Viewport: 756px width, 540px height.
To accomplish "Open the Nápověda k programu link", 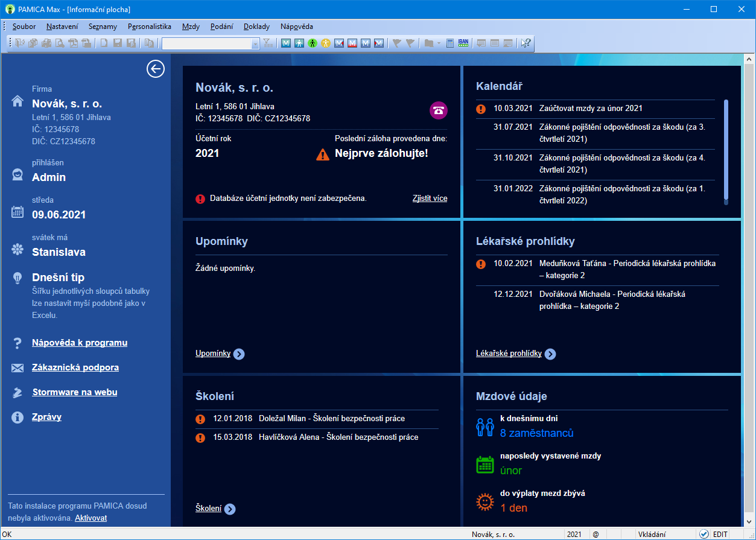I will [x=80, y=343].
